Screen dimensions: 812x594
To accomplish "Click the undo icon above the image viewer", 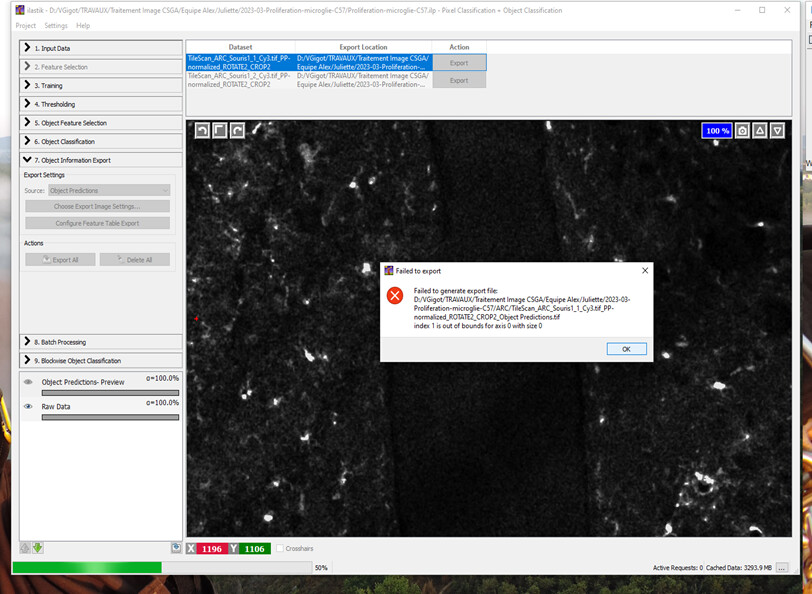I will coord(201,130).
